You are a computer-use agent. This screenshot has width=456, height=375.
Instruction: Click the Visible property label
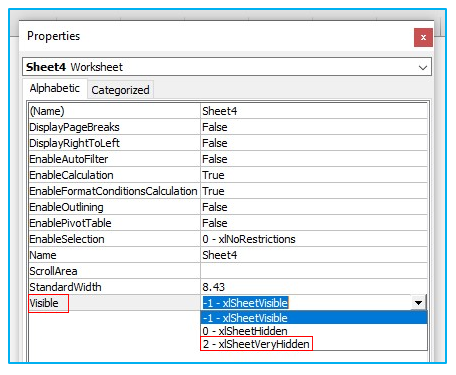point(44,303)
